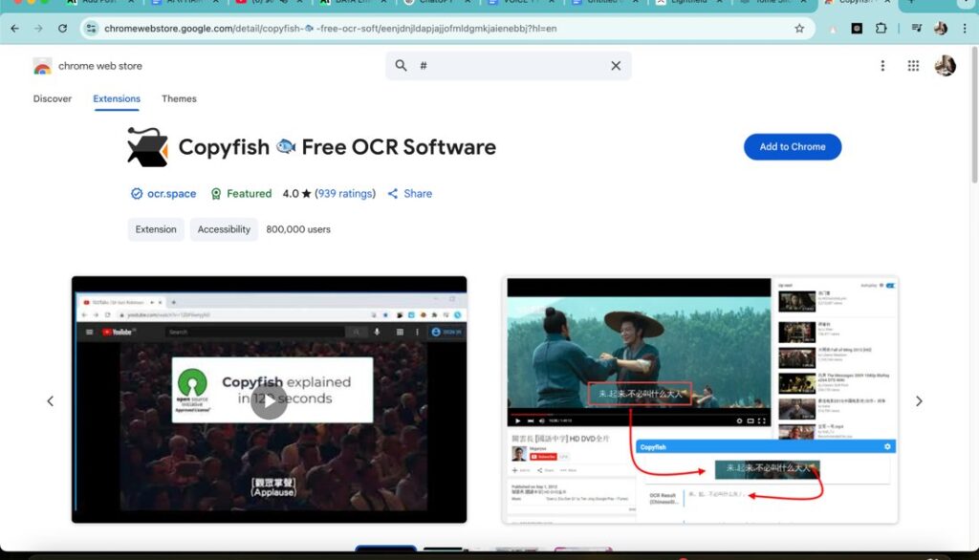Open the Google account avatar on page
This screenshot has height=560, width=979.
coord(945,66)
